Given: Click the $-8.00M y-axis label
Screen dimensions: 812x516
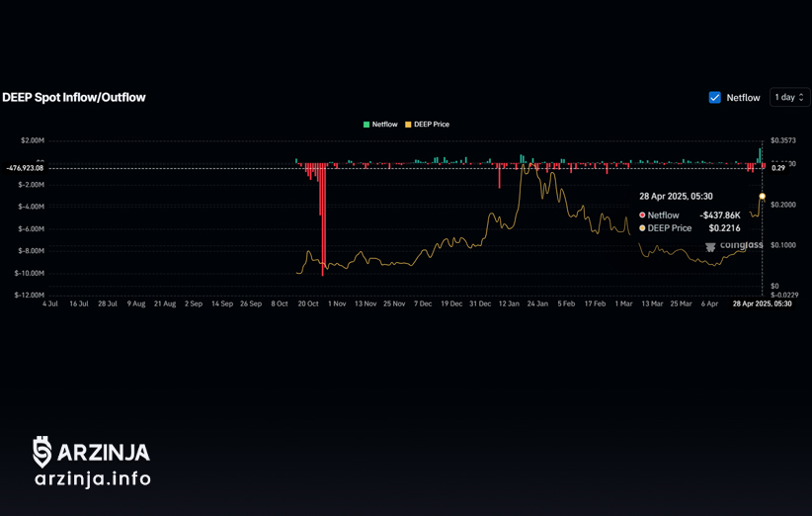Looking at the screenshot, I should 31,251.
